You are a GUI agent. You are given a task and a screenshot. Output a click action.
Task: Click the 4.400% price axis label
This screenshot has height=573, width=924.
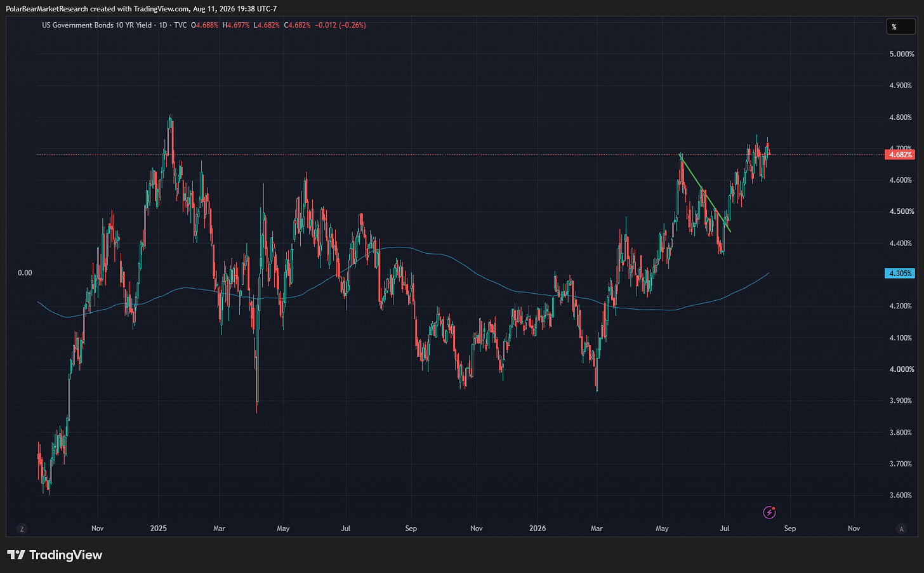[901, 244]
